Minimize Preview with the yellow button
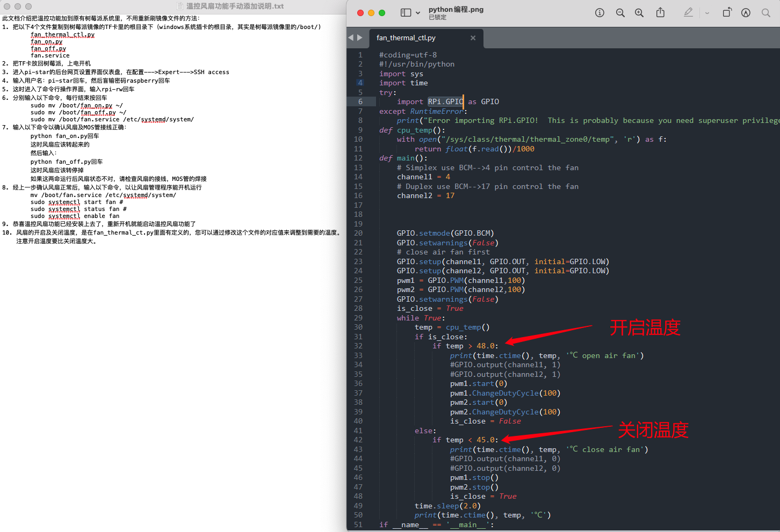 [371, 13]
